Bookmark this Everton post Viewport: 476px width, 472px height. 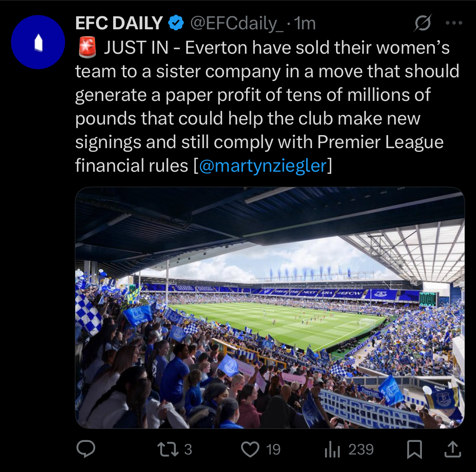tap(415, 450)
